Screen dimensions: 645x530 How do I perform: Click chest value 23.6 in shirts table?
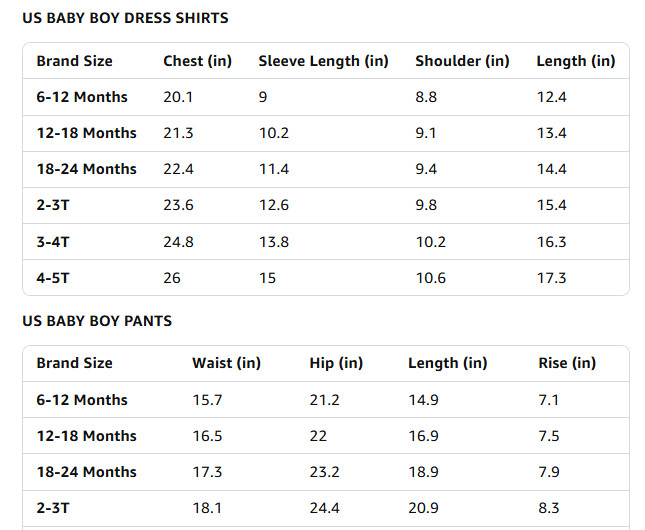(x=178, y=205)
